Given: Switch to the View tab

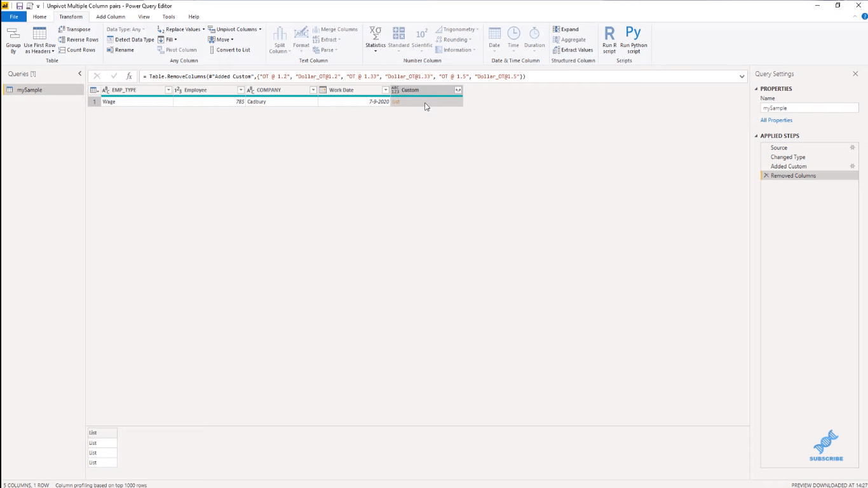Looking at the screenshot, I should pyautogui.click(x=144, y=17).
